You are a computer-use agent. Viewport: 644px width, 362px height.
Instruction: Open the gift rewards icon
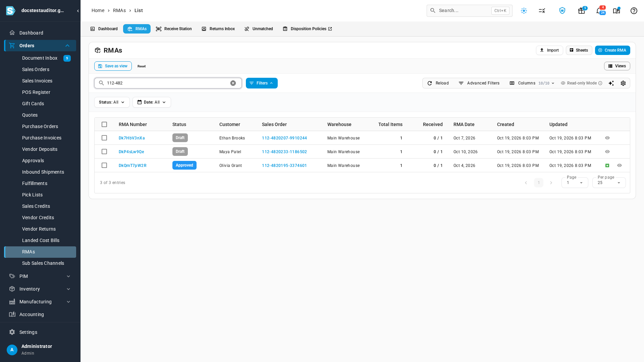[582, 11]
